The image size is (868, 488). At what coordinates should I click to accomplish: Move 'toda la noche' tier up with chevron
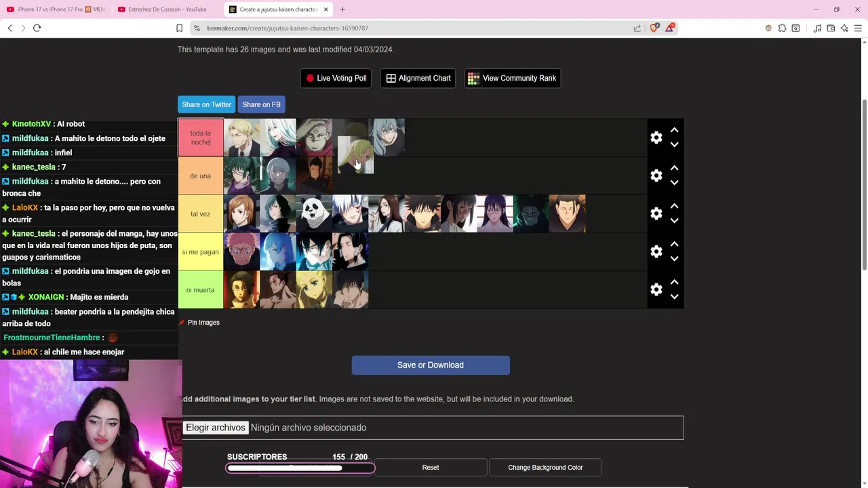pos(674,130)
